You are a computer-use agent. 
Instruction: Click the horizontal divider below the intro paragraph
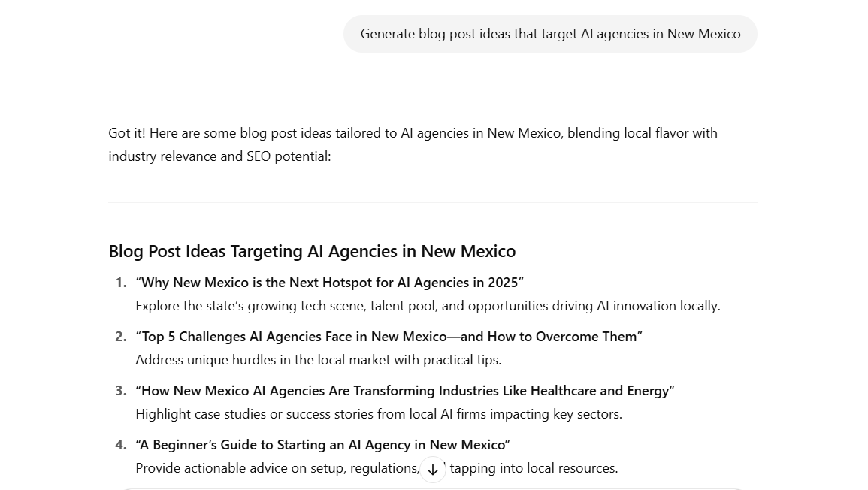pyautogui.click(x=433, y=202)
